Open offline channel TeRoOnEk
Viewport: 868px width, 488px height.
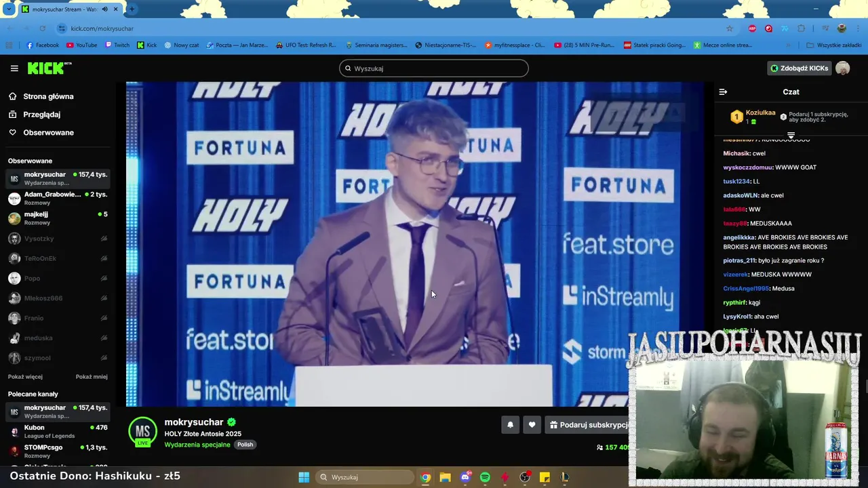pos(58,258)
